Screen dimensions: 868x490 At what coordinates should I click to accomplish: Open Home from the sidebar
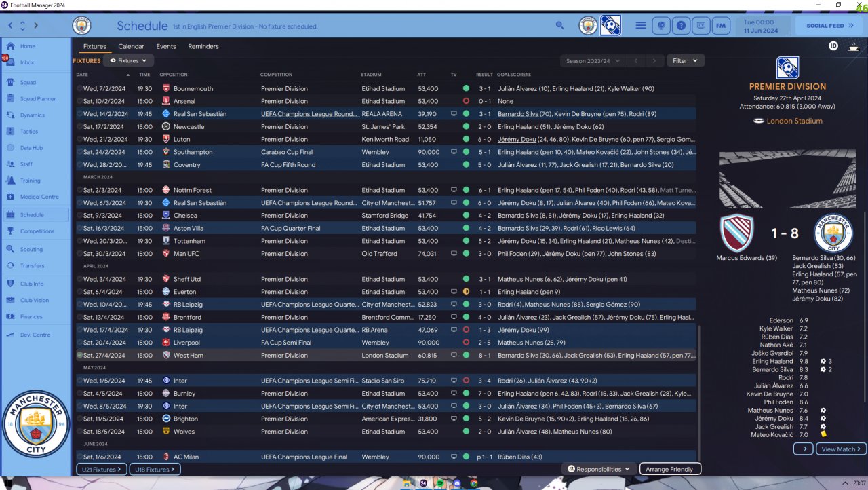point(35,46)
